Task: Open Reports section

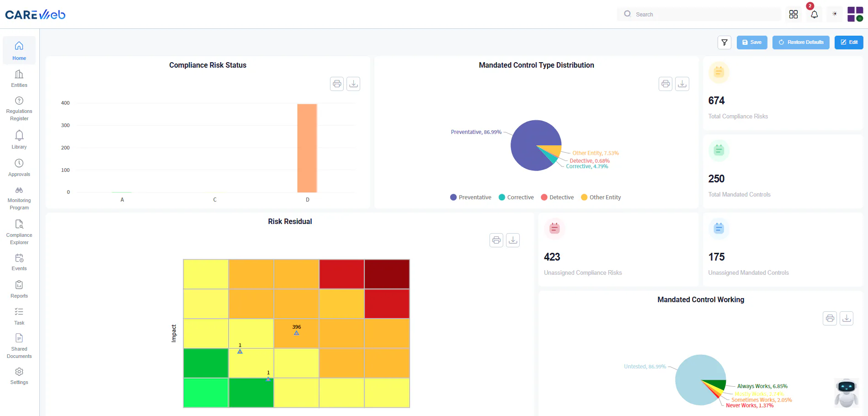Action: point(19,289)
